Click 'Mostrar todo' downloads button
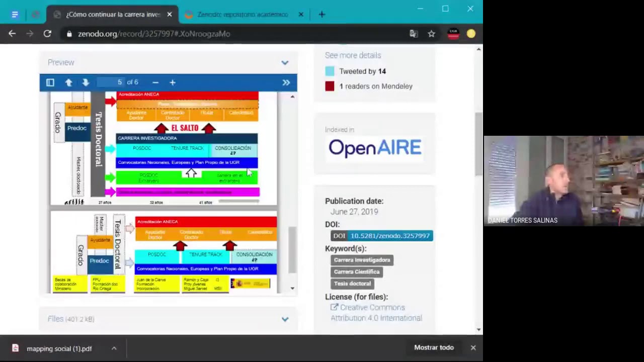 pos(434,347)
